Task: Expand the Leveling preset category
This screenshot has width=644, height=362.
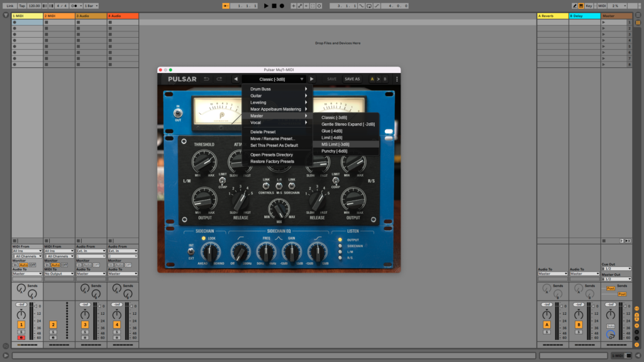Action: click(x=277, y=102)
